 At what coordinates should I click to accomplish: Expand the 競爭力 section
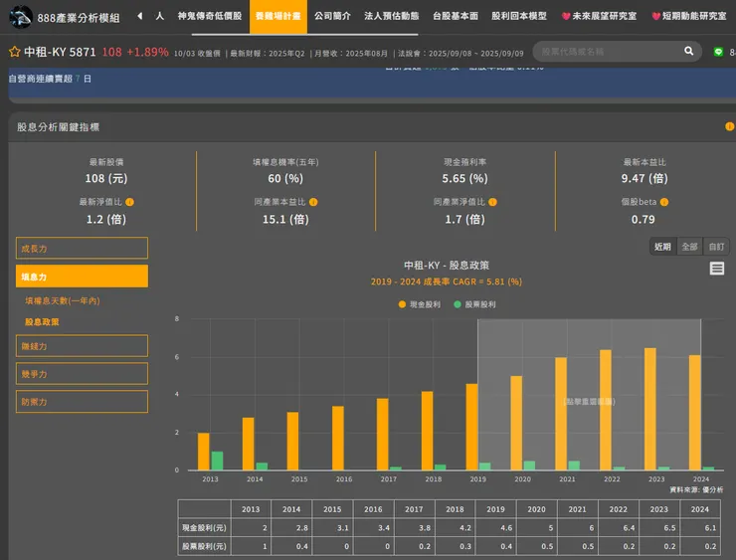[x=82, y=374]
